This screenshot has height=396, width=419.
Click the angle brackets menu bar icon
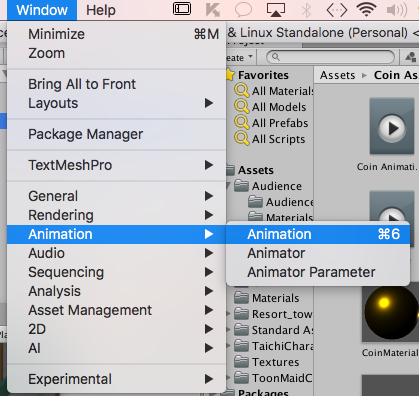(x=337, y=10)
